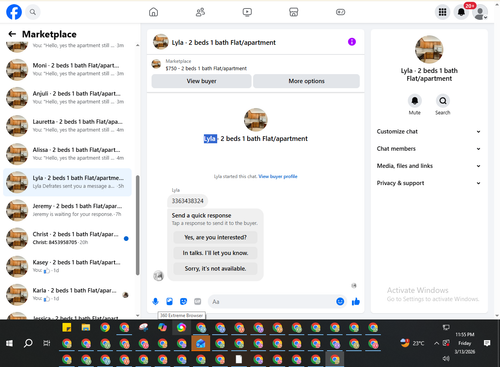The width and height of the screenshot is (500, 367).
Task: Send quick response "Yes, are you interested?"
Action: point(215,237)
